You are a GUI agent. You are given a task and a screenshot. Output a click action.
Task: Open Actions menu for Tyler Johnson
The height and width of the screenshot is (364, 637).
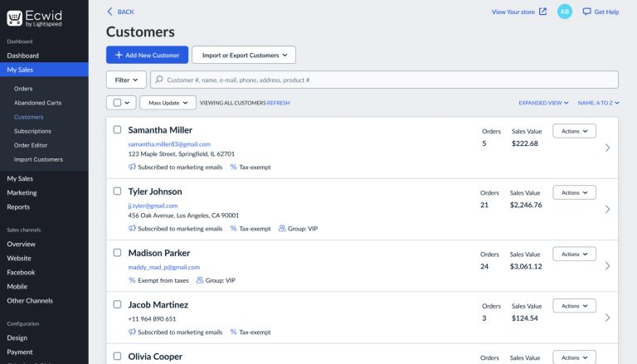click(x=575, y=192)
